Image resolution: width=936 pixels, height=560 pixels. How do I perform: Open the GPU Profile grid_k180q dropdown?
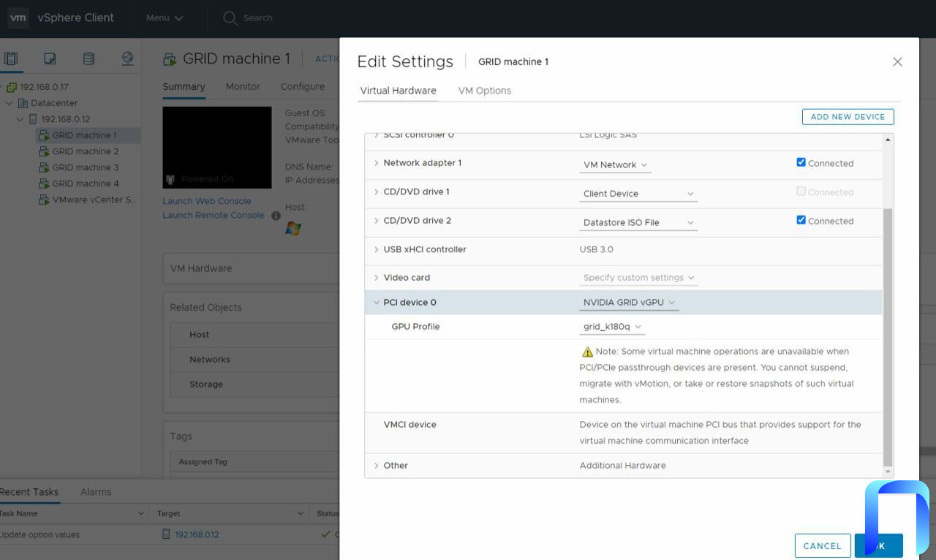coord(612,327)
